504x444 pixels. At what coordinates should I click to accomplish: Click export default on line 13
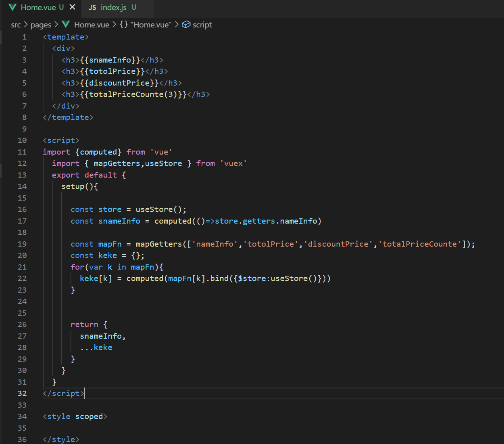(84, 175)
